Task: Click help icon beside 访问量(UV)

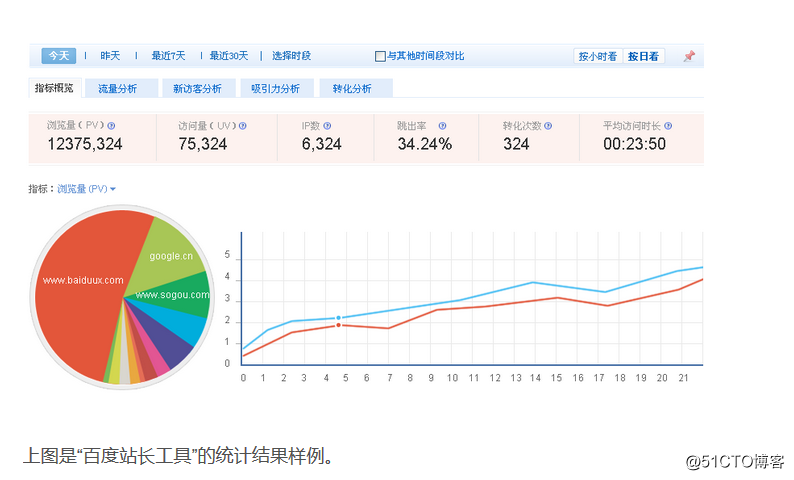Action: tap(243, 126)
